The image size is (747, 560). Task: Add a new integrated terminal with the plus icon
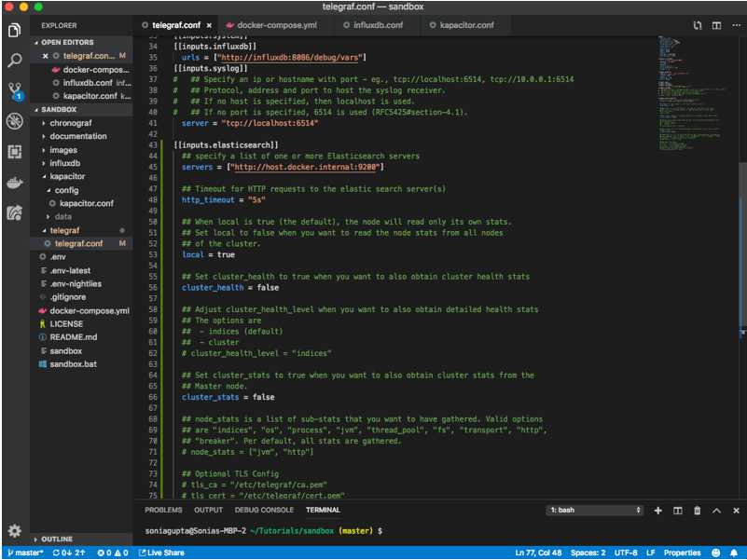click(658, 511)
